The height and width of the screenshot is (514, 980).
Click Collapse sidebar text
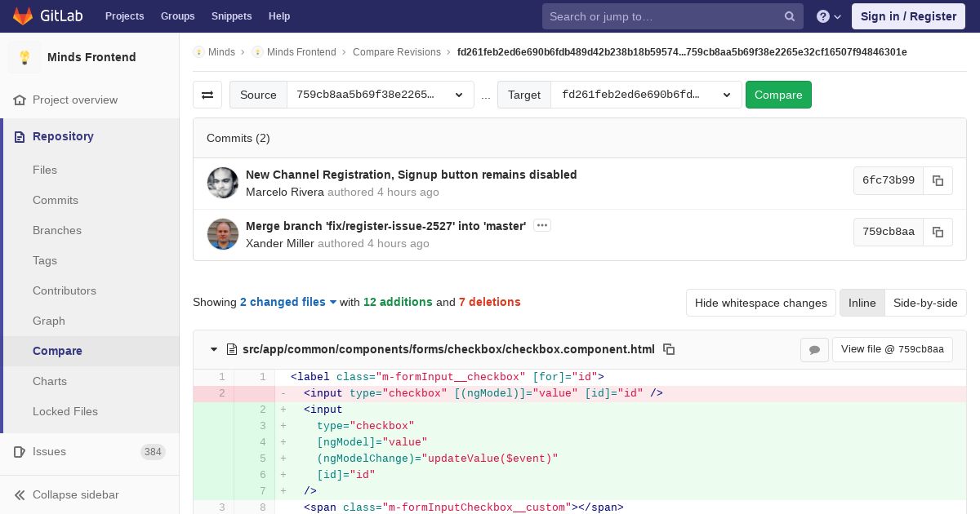pos(76,495)
